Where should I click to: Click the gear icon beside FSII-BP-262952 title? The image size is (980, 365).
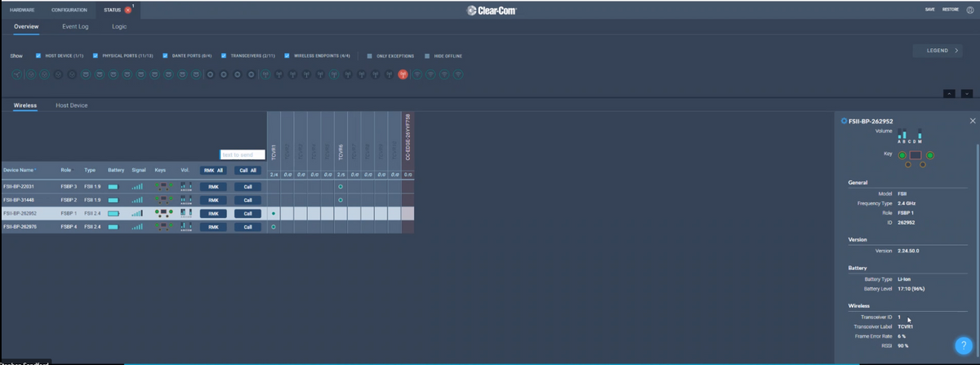click(x=844, y=121)
